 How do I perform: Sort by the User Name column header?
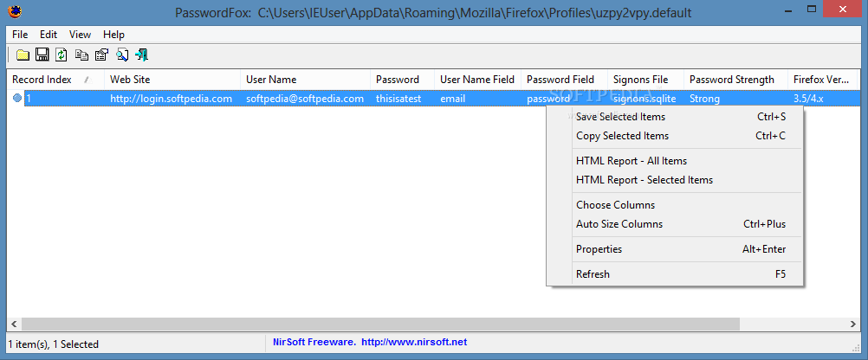click(x=306, y=80)
